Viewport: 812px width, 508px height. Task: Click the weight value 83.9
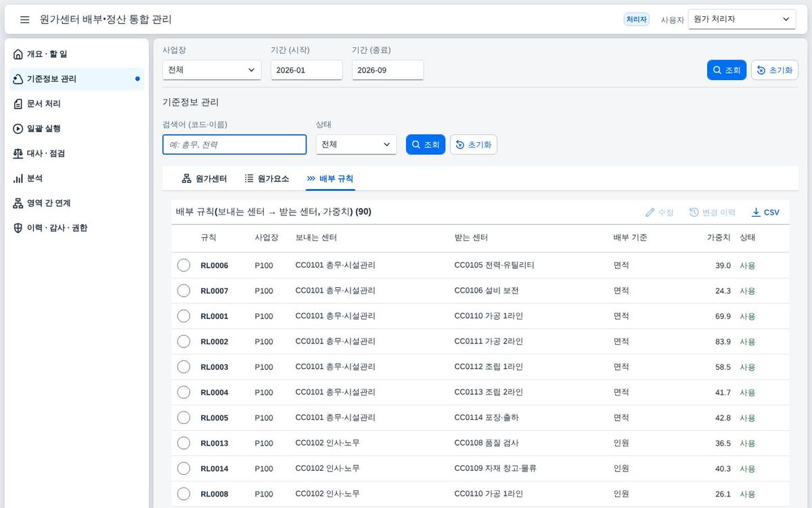[723, 342]
